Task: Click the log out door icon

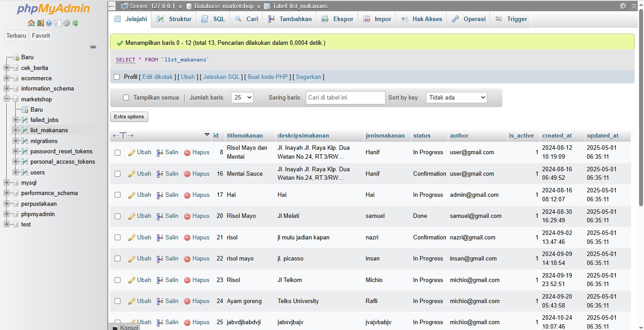Action: (x=40, y=23)
